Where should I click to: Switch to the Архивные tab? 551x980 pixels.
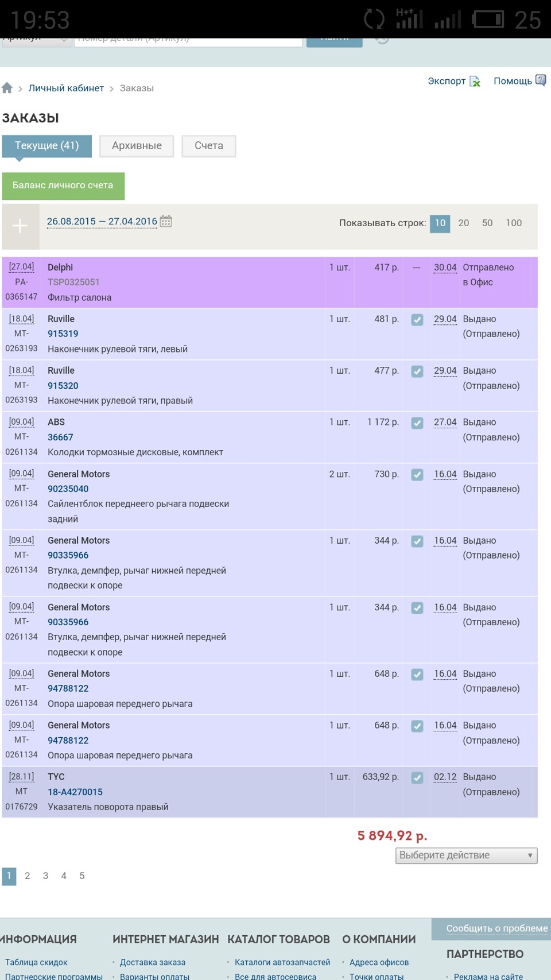point(137,146)
